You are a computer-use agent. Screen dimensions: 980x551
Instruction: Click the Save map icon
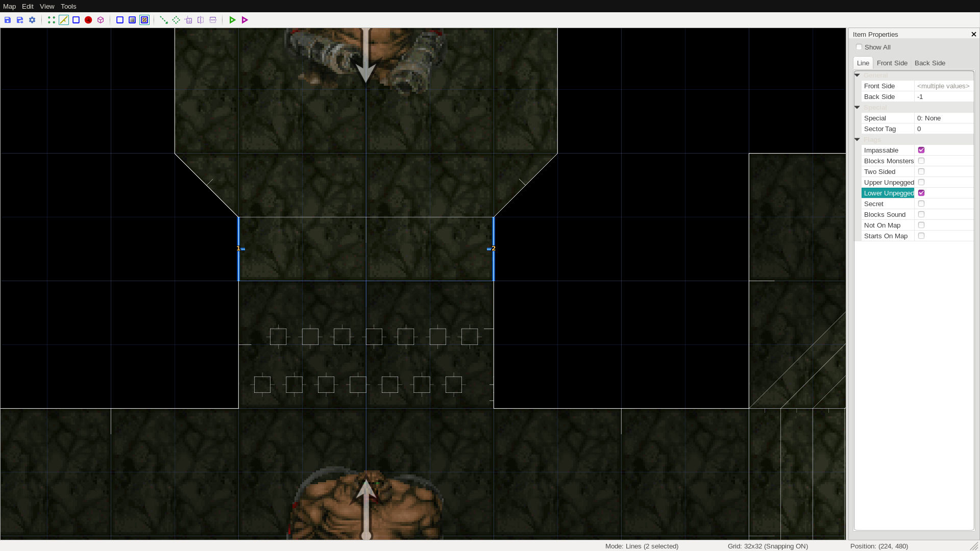[8, 20]
